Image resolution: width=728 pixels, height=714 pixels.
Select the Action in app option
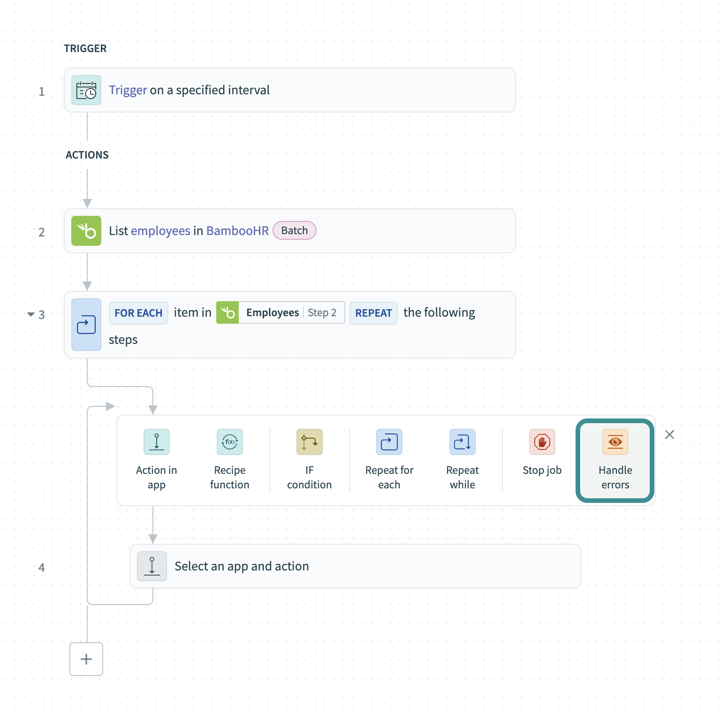[156, 459]
